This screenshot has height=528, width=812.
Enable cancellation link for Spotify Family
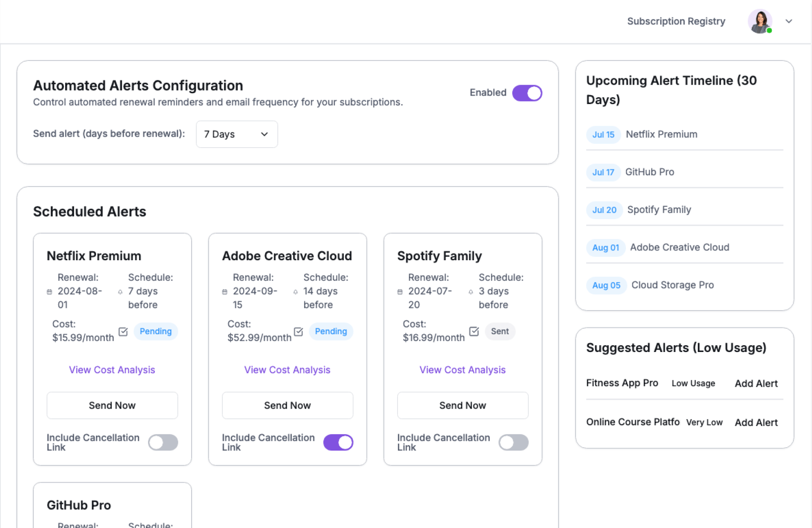point(513,443)
